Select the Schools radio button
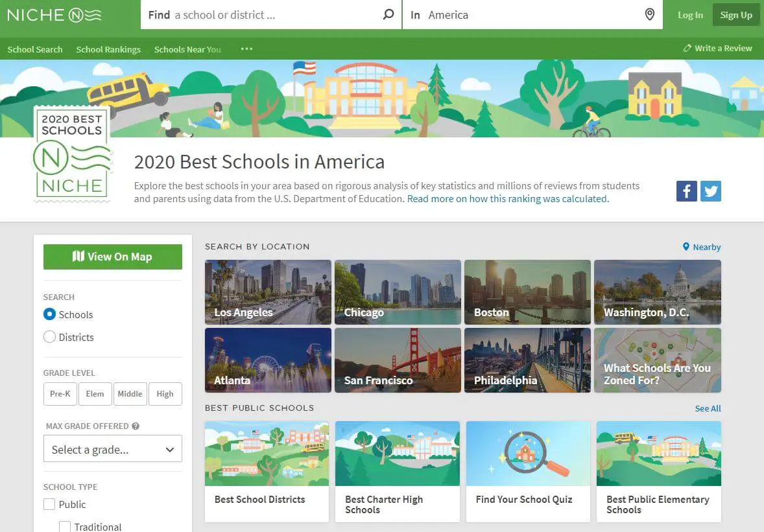This screenshot has height=532, width=764. click(49, 314)
